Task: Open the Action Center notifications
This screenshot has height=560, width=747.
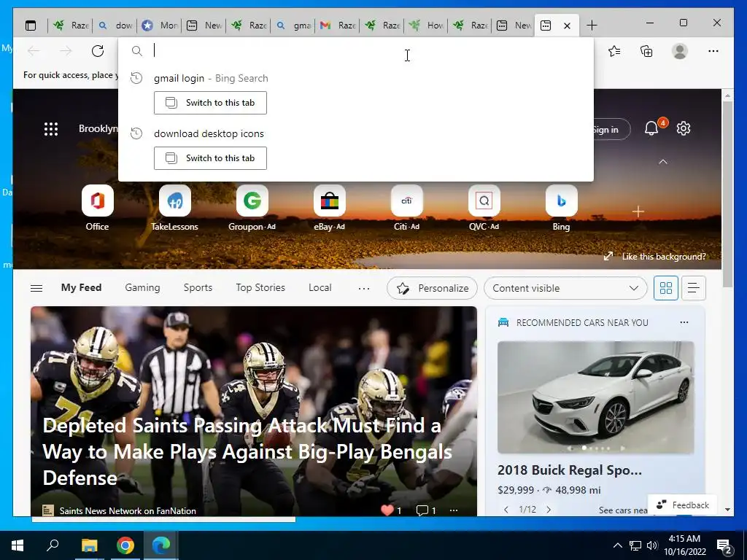Action: (x=724, y=546)
